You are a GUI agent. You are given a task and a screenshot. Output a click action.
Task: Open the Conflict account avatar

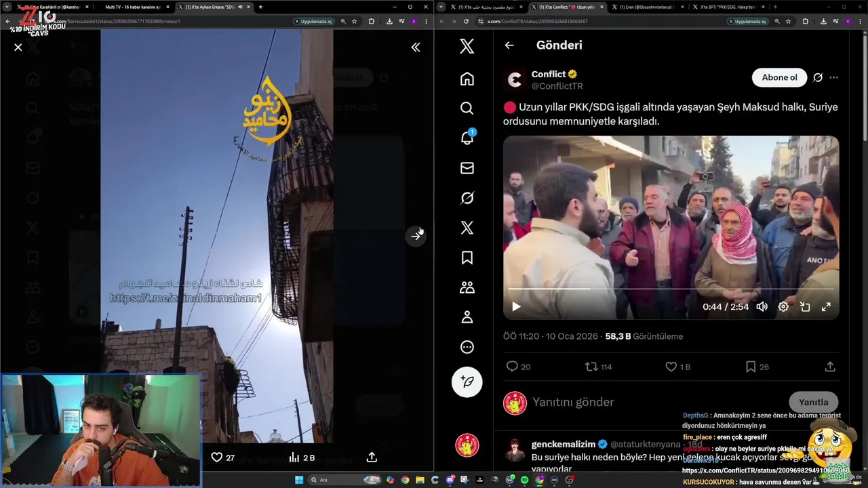[515, 80]
